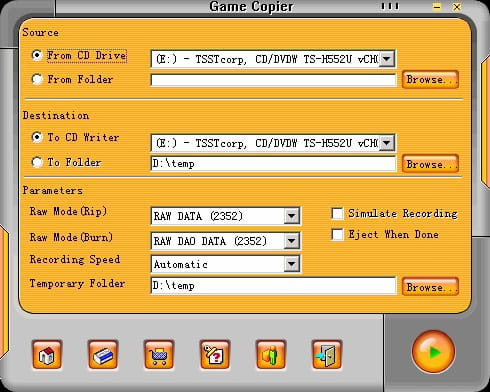This screenshot has height=392, width=490.
Task: Open the shopping cart purchase icon
Action: tap(159, 355)
